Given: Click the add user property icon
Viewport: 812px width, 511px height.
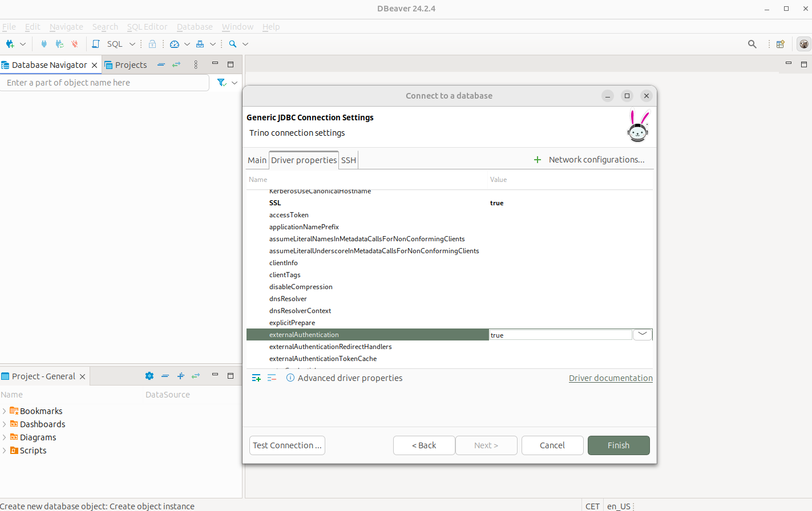Looking at the screenshot, I should (256, 378).
